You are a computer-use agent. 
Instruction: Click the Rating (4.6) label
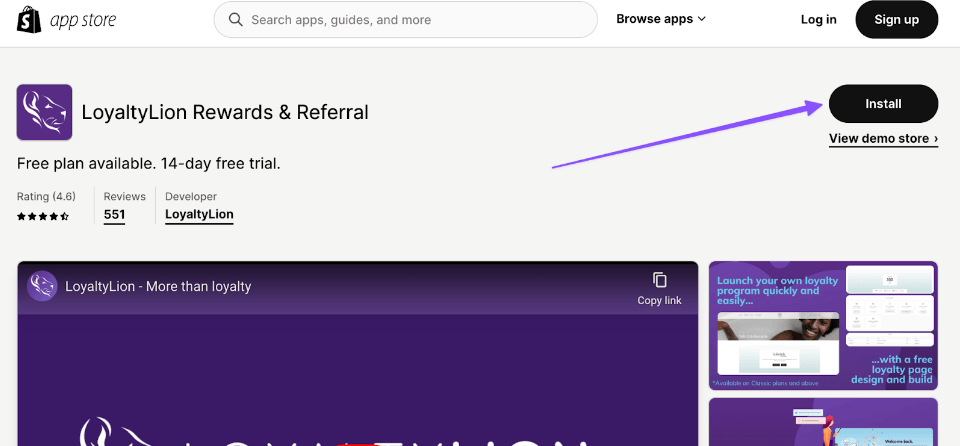tap(47, 197)
